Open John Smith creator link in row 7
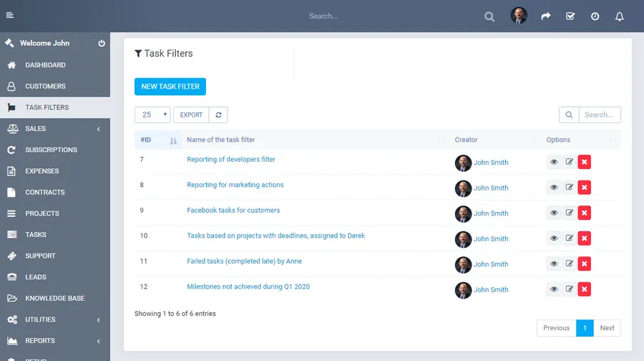The height and width of the screenshot is (361, 644). [x=491, y=163]
